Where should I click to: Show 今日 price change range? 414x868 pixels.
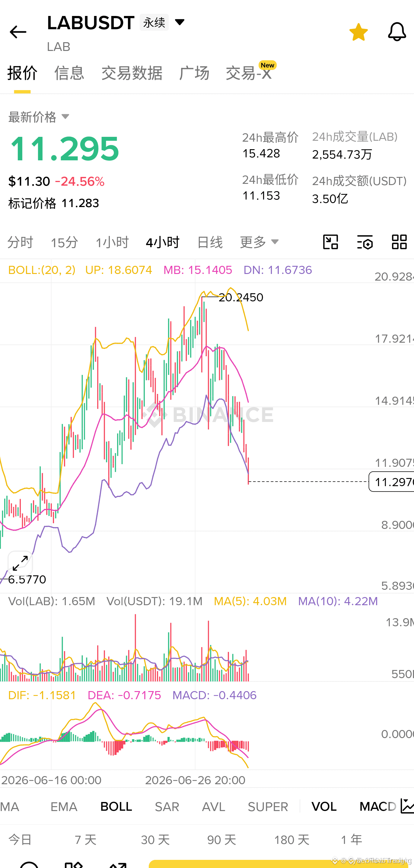[20, 840]
